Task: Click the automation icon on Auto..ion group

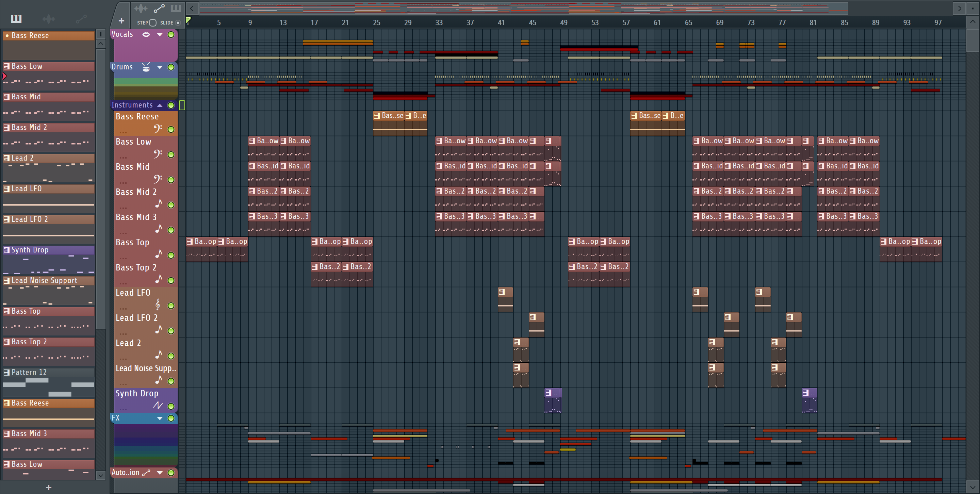Action: [146, 473]
